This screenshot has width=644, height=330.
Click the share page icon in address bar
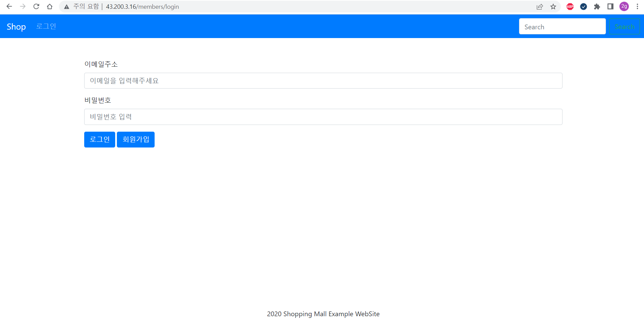click(540, 6)
